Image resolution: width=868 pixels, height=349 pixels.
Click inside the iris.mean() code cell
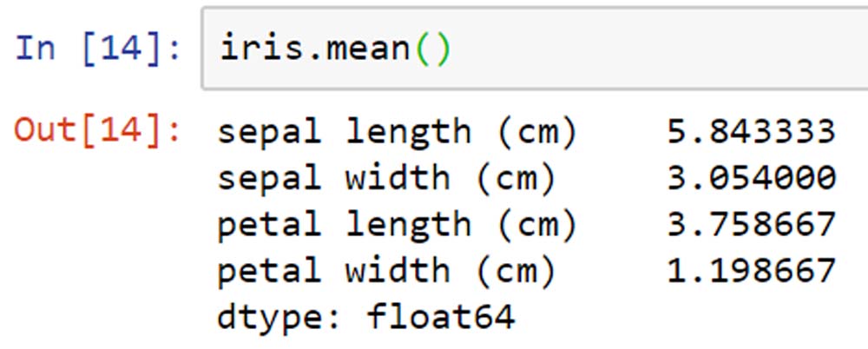pos(535,49)
